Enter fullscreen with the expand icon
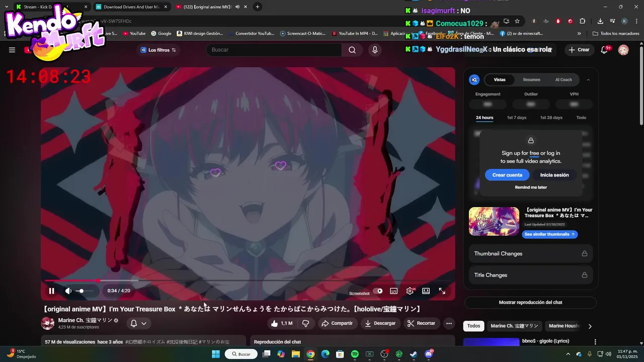The width and height of the screenshot is (644, 362). pyautogui.click(x=442, y=291)
